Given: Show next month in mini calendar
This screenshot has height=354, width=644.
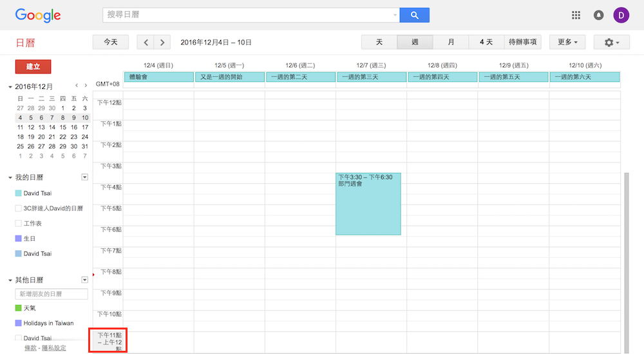Looking at the screenshot, I should coord(86,86).
